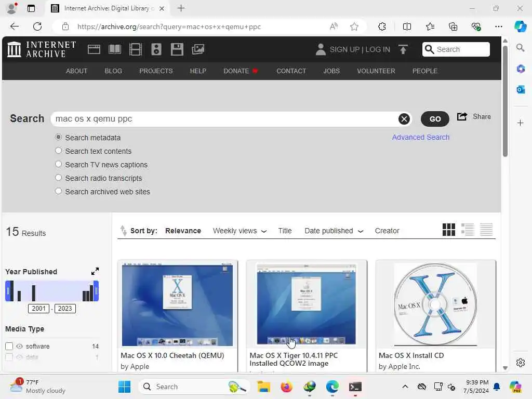
Task: Open Collections icon in browser toolbar
Action: coord(453,26)
